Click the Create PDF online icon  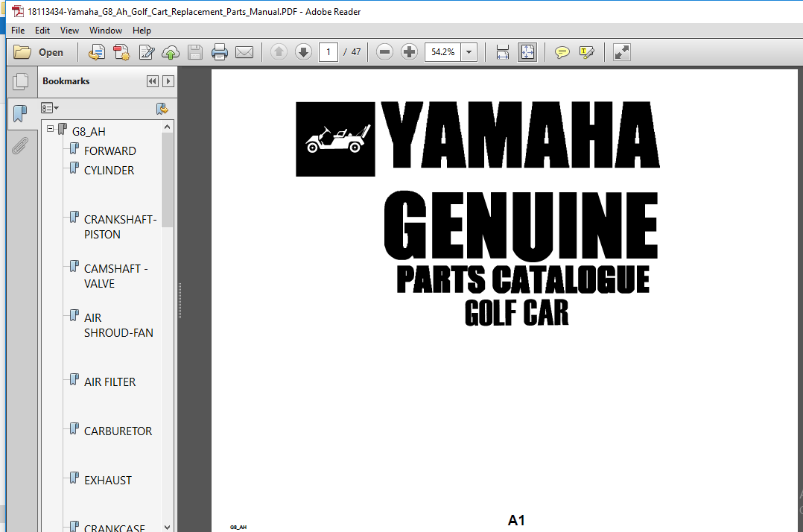[x=97, y=52]
